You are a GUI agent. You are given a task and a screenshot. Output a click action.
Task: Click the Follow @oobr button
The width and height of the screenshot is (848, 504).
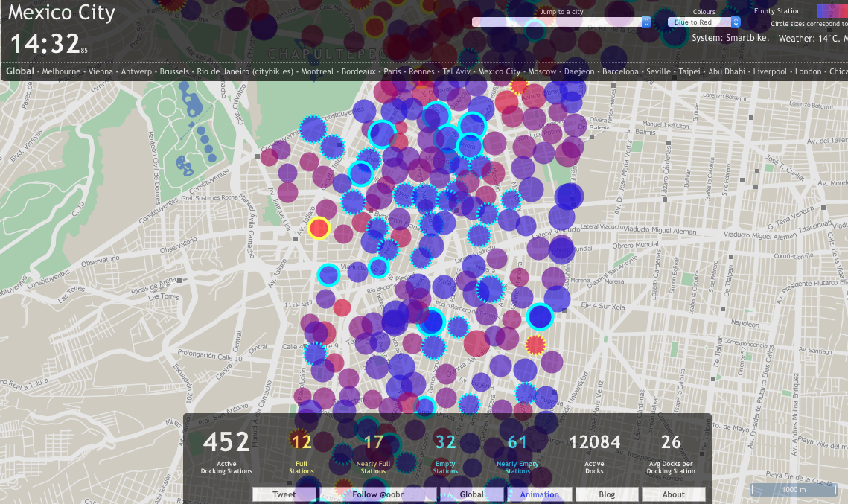pyautogui.click(x=377, y=494)
